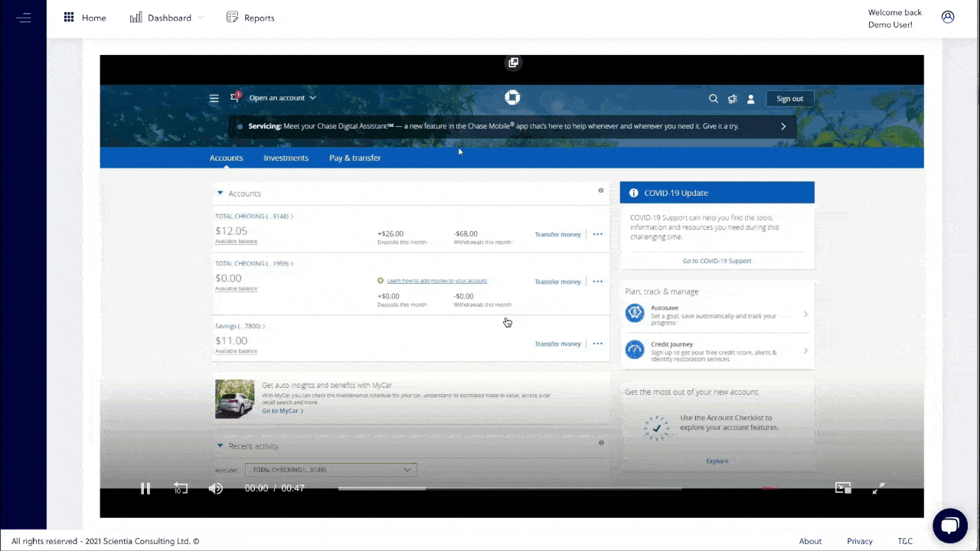Click the Credit Journey gauge icon

click(635, 350)
